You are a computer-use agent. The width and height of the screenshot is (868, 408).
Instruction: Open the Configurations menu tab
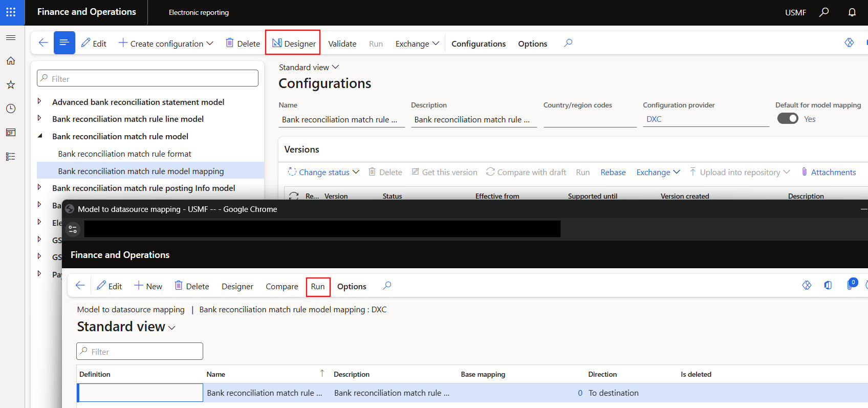478,44
